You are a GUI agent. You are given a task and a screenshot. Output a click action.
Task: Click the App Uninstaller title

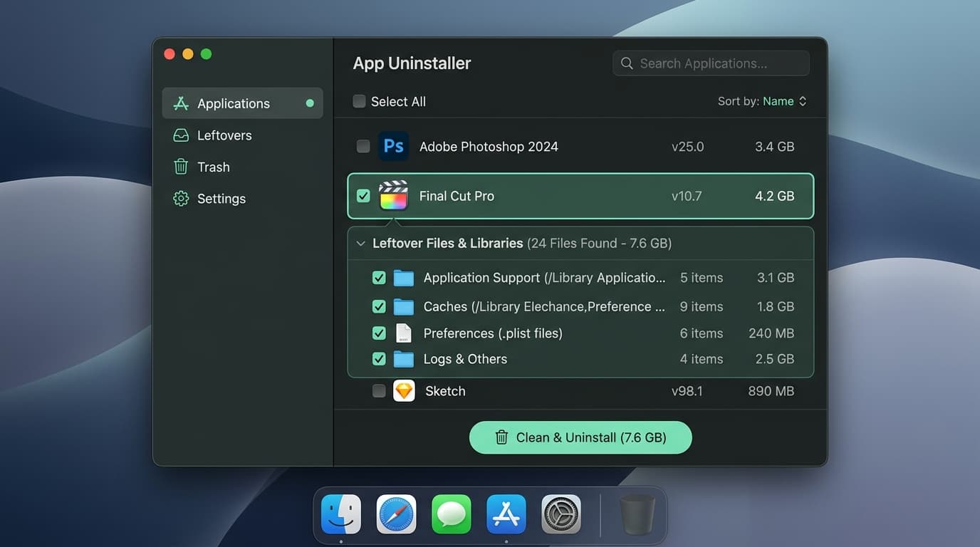coord(412,63)
